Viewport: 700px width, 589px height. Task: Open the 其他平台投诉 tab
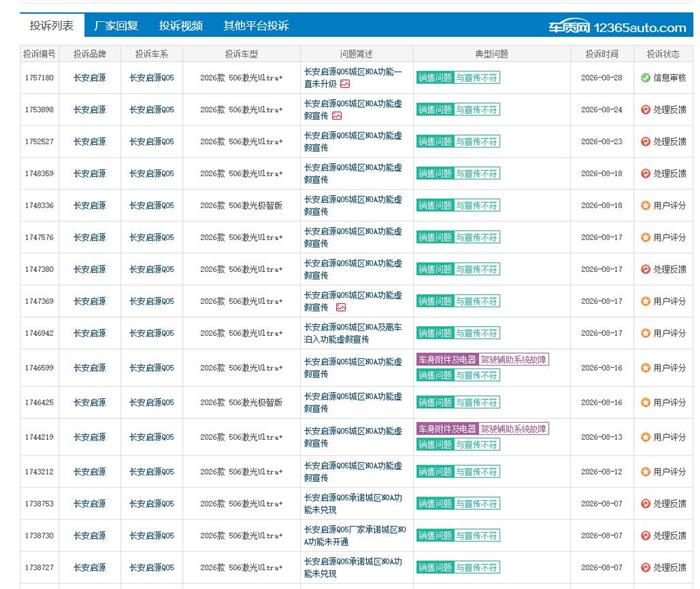[x=256, y=25]
